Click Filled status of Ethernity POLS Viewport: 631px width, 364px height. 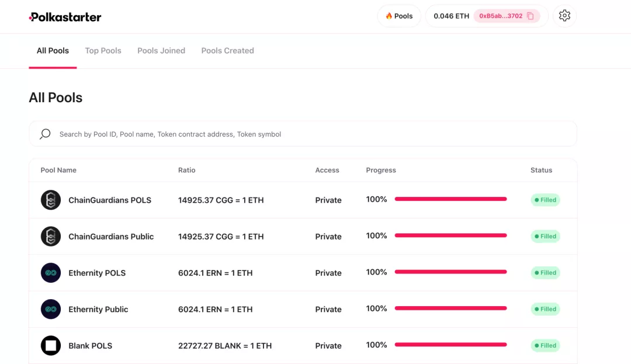click(x=545, y=273)
